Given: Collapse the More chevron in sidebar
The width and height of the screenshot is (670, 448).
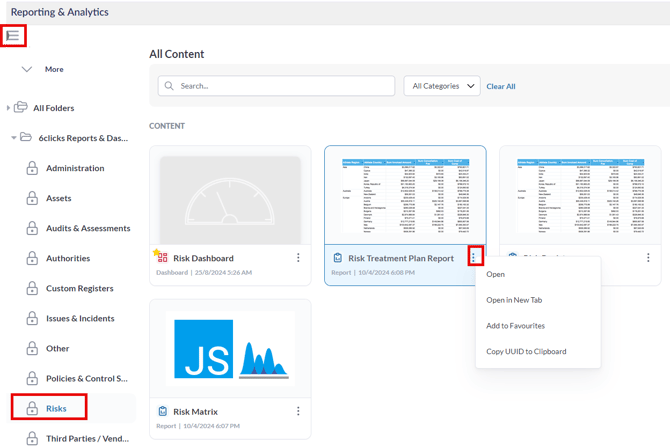Looking at the screenshot, I should coord(27,69).
